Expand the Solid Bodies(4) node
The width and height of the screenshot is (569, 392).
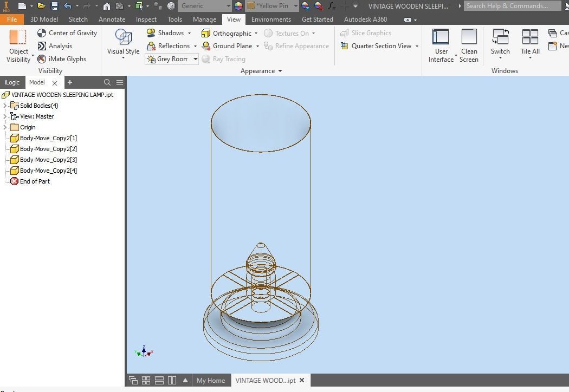tap(5, 106)
